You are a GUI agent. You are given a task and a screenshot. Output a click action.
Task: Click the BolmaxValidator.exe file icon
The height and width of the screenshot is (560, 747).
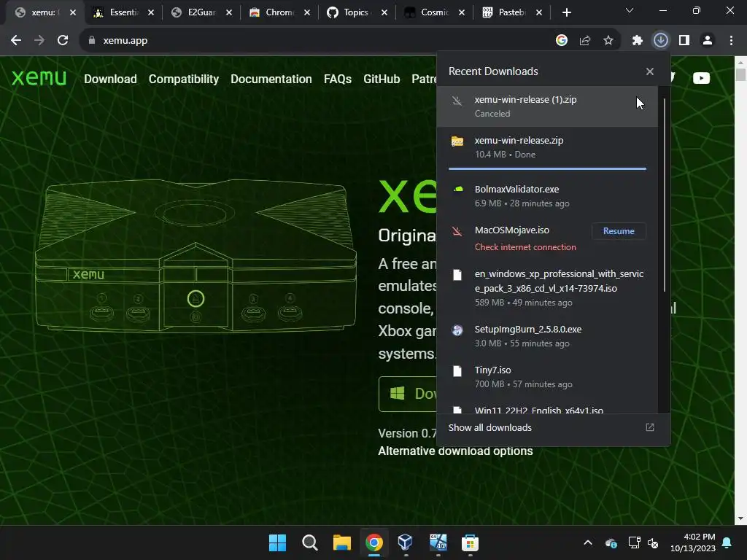(457, 190)
